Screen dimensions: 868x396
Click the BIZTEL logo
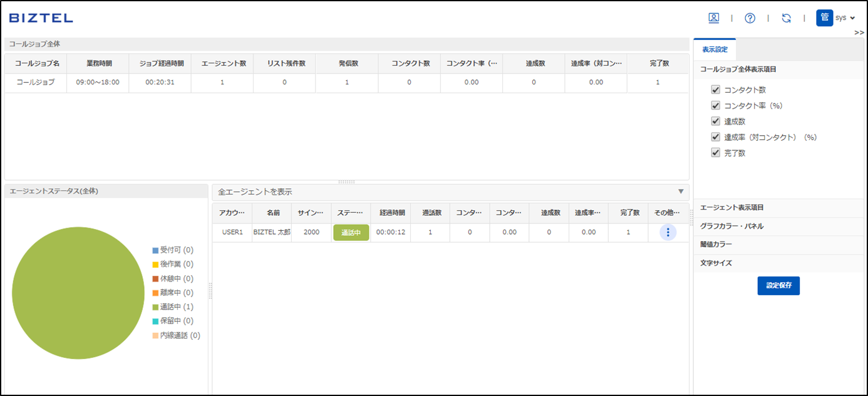click(40, 18)
